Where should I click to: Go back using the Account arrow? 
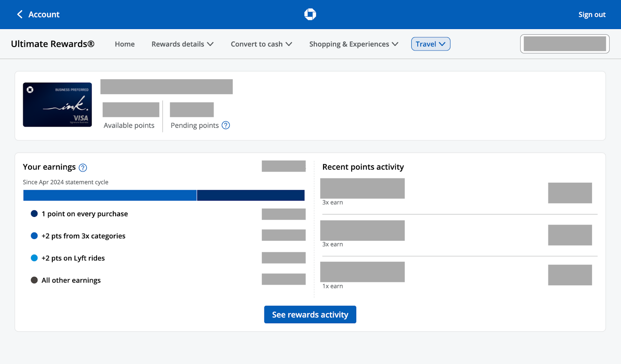[20, 14]
